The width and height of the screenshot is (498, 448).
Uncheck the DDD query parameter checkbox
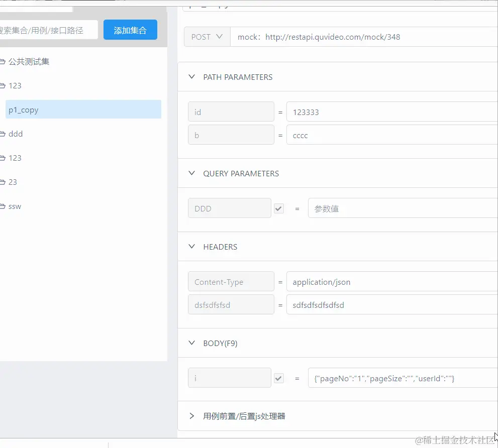pyautogui.click(x=278, y=207)
